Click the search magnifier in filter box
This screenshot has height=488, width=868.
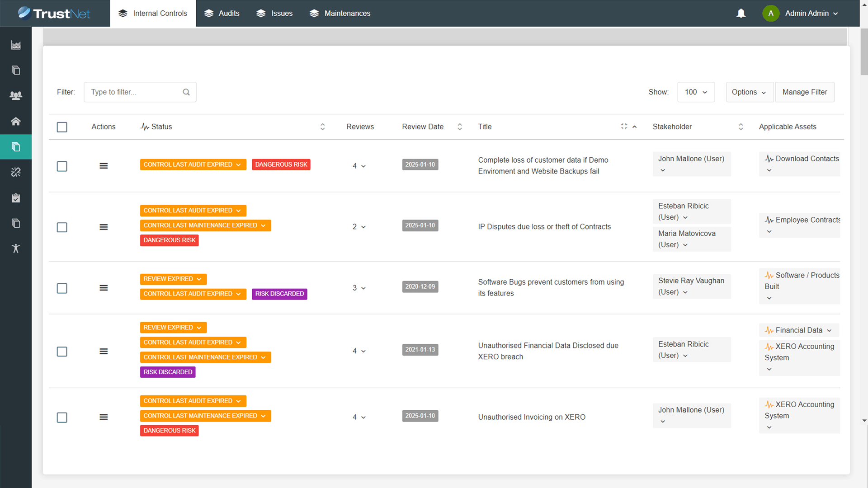click(186, 92)
